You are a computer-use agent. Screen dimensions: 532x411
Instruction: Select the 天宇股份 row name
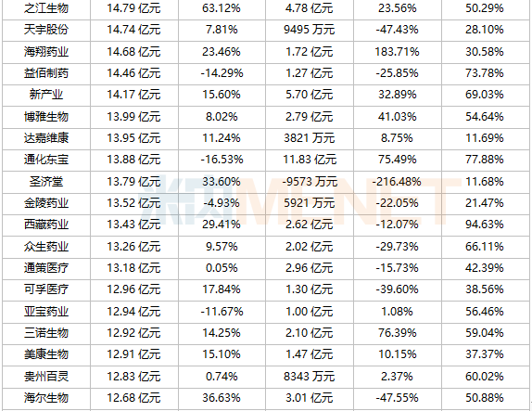pyautogui.click(x=46, y=30)
